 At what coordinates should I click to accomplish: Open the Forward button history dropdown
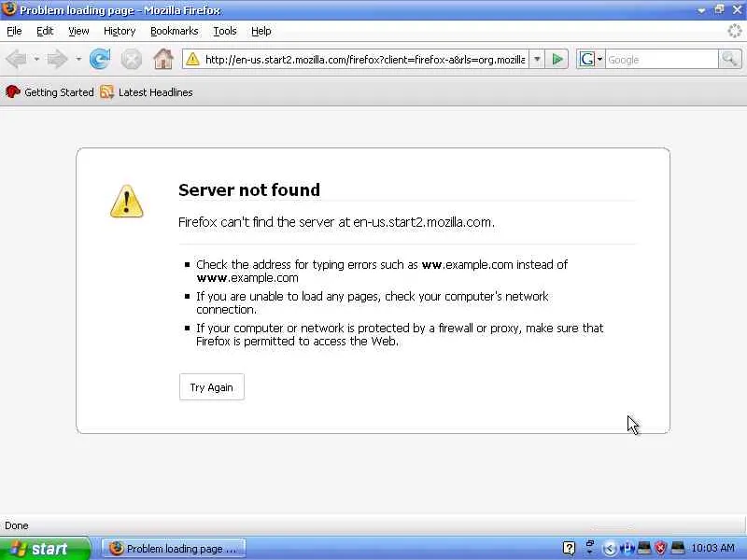click(78, 60)
